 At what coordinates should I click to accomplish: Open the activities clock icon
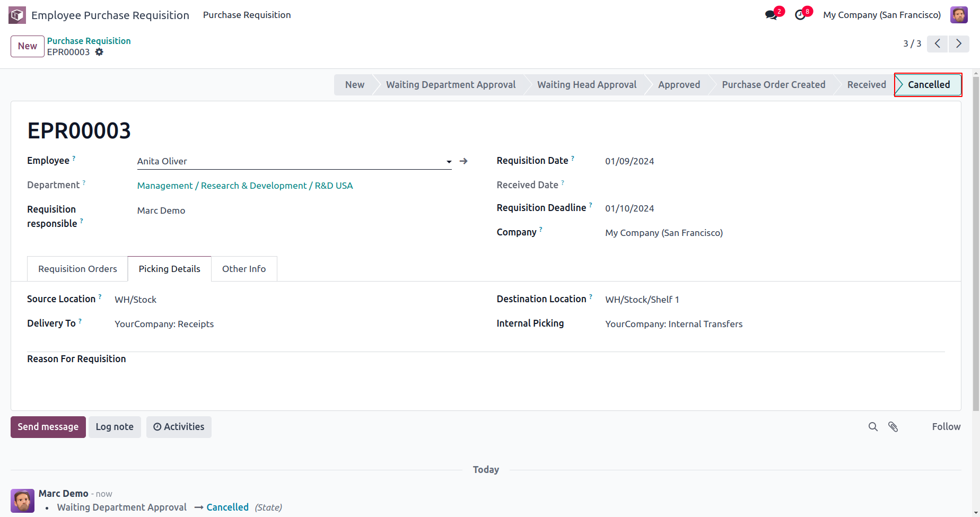(x=800, y=15)
